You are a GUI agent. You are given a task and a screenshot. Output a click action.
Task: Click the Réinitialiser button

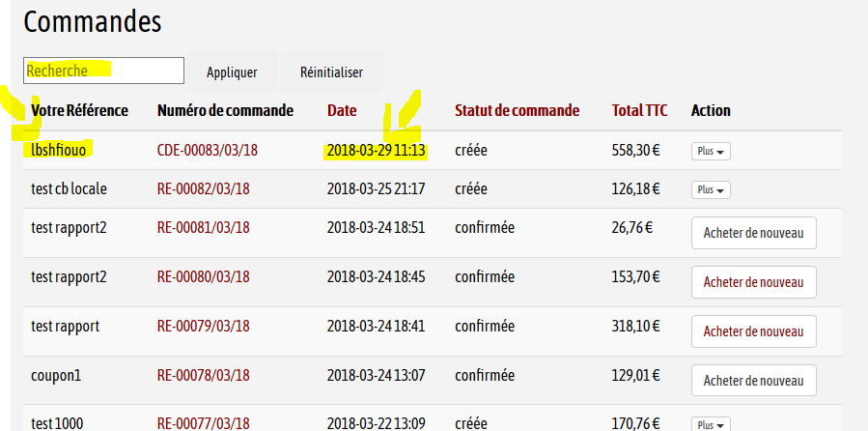[x=331, y=72]
